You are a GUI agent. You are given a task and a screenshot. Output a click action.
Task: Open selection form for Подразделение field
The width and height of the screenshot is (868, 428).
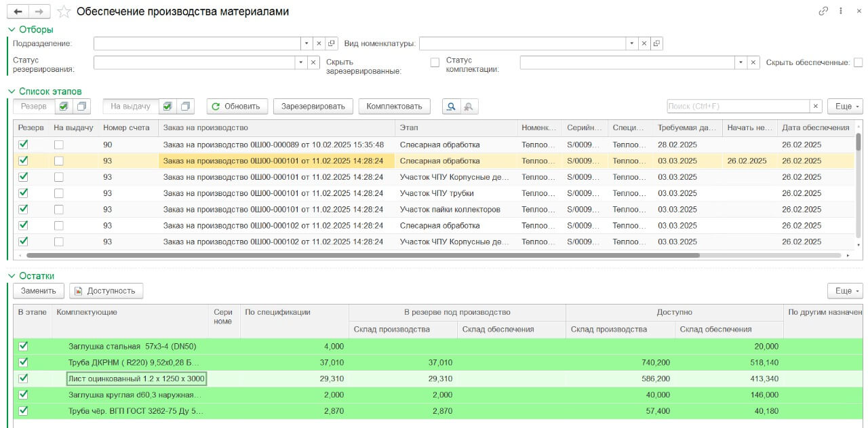coord(332,43)
